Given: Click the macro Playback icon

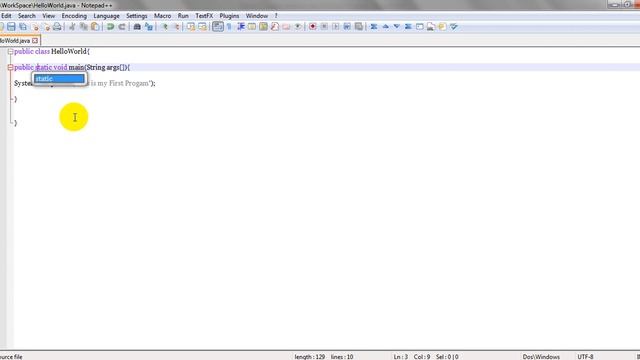Looking at the screenshot, I should pyautogui.click(x=336, y=27).
